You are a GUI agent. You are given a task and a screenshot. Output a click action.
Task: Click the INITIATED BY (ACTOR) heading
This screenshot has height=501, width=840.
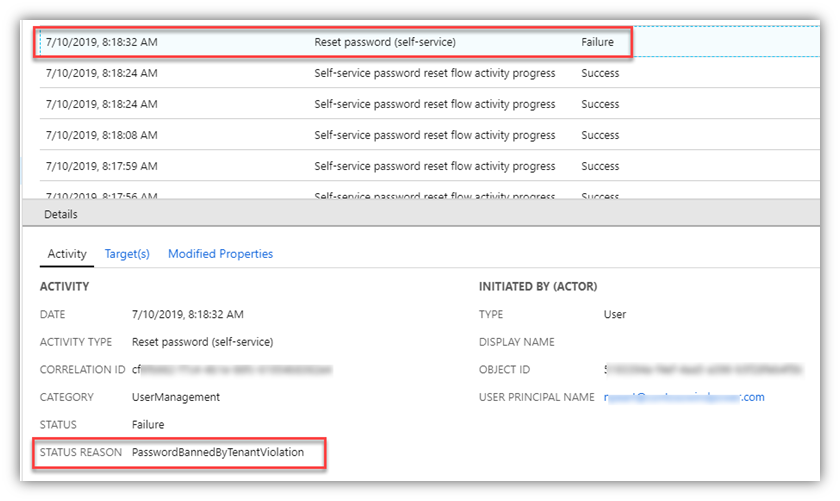click(x=538, y=287)
